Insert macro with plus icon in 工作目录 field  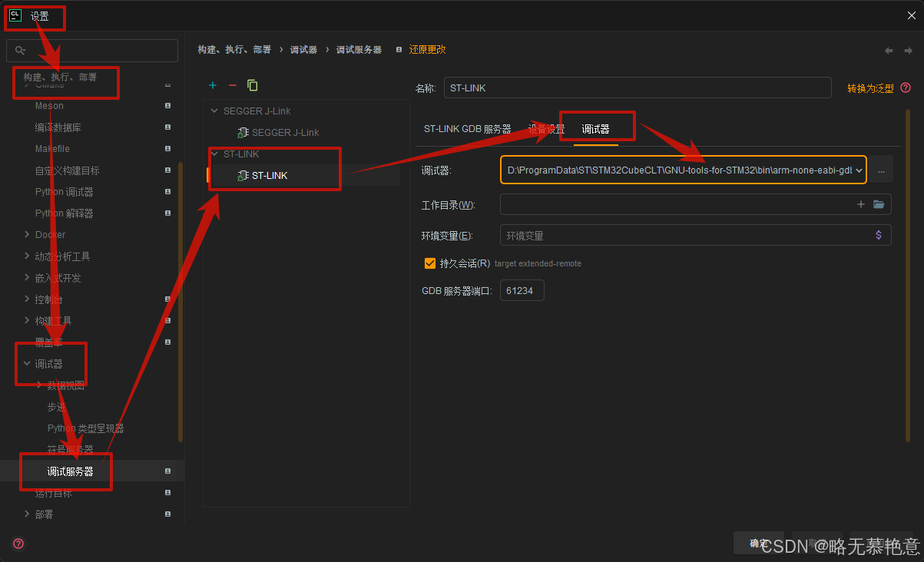click(861, 204)
